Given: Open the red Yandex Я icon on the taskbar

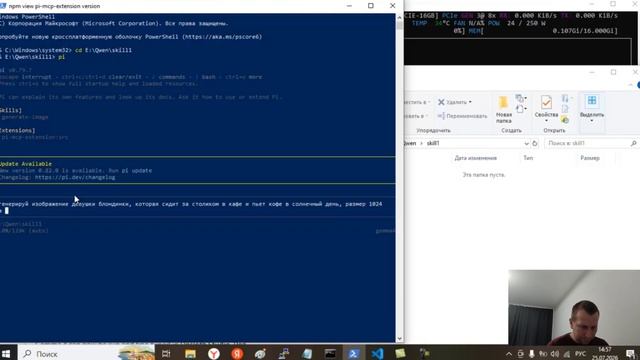Looking at the screenshot, I should [x=237, y=353].
